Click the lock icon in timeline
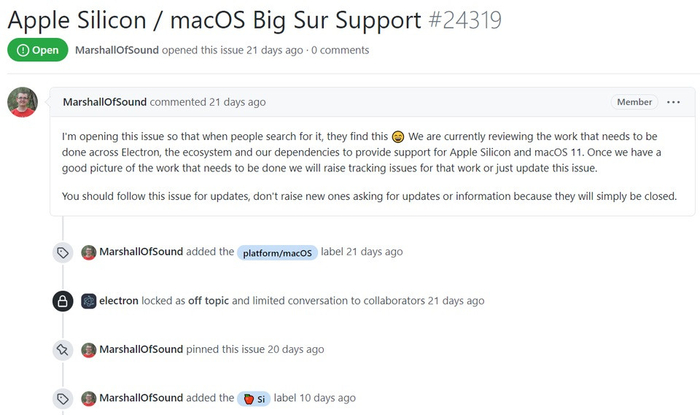This screenshot has height=415, width=700. [62, 300]
